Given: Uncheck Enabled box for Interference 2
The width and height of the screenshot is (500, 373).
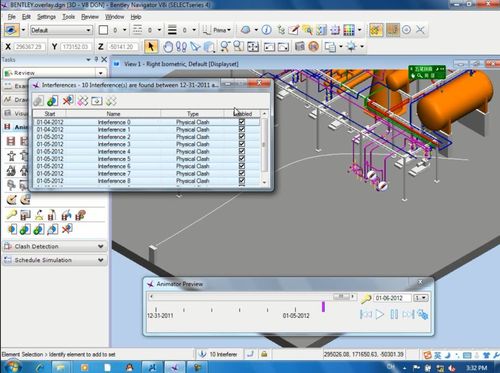Looking at the screenshot, I should (x=242, y=137).
